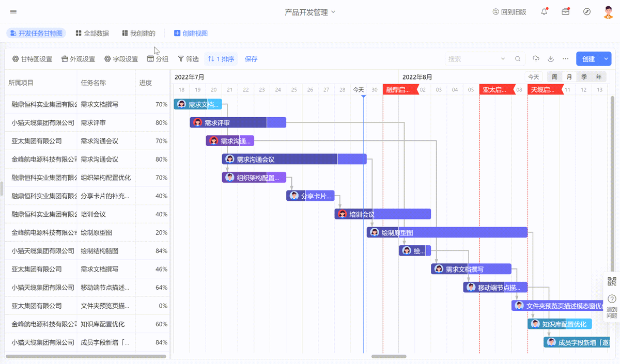Click the download icon
The height and width of the screenshot is (364, 620).
(x=551, y=59)
